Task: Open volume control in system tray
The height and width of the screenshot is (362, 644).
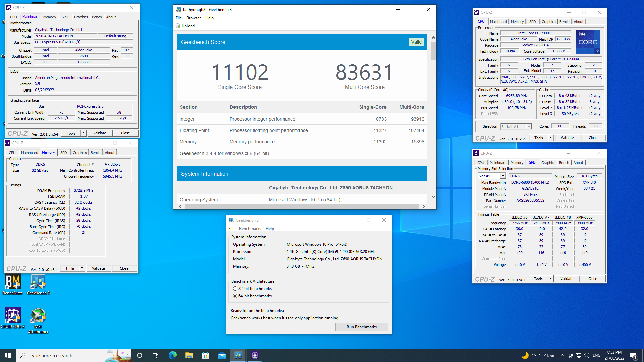Action: point(587,355)
